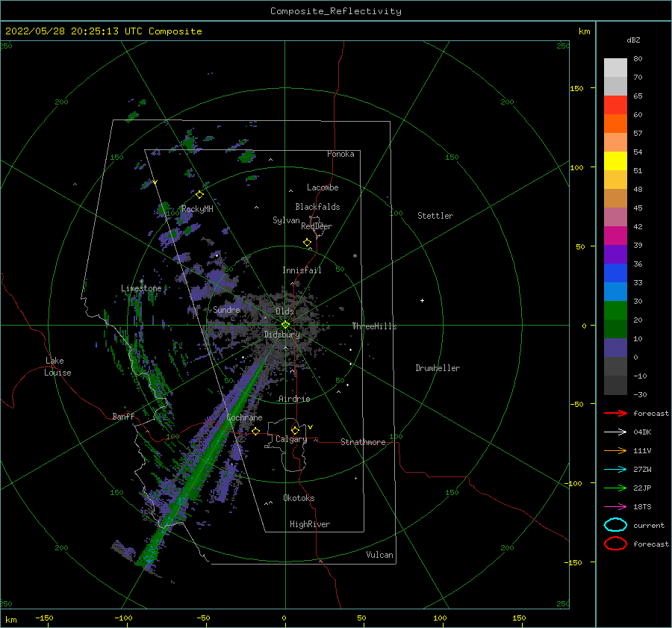Click the Airdrie city label
This screenshot has height=628, width=672.
pyautogui.click(x=294, y=399)
